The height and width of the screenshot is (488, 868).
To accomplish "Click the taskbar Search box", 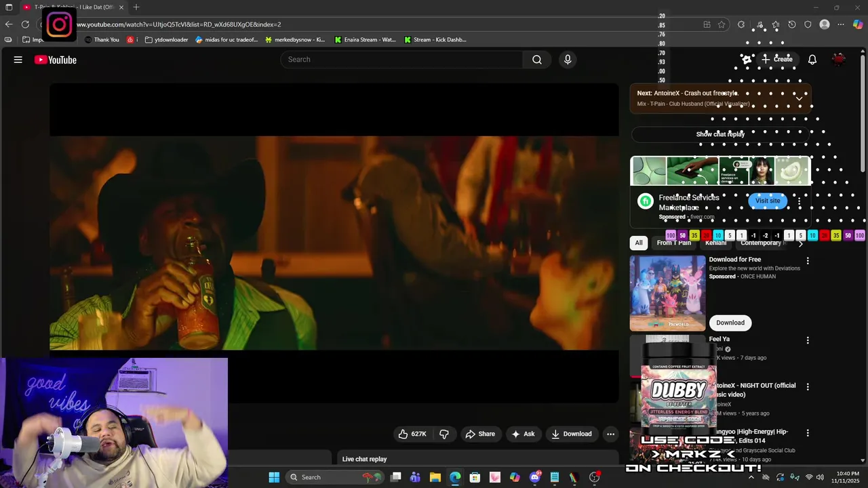I will pyautogui.click(x=334, y=477).
